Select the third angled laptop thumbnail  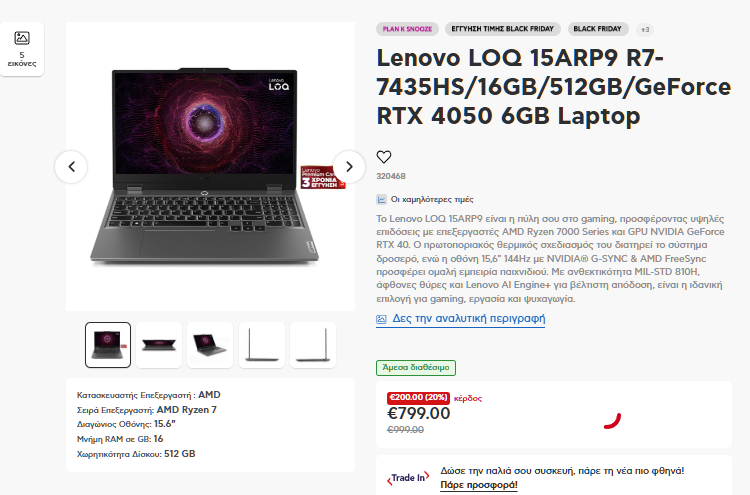(210, 345)
